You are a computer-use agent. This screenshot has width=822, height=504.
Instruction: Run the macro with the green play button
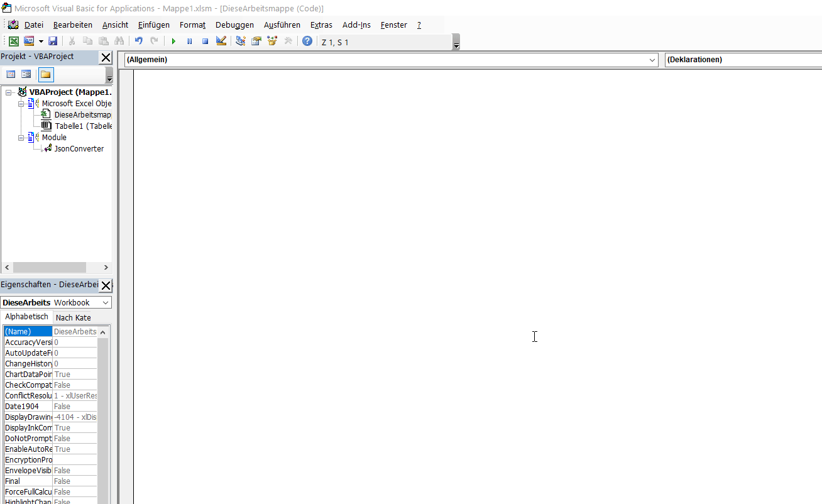coord(173,41)
